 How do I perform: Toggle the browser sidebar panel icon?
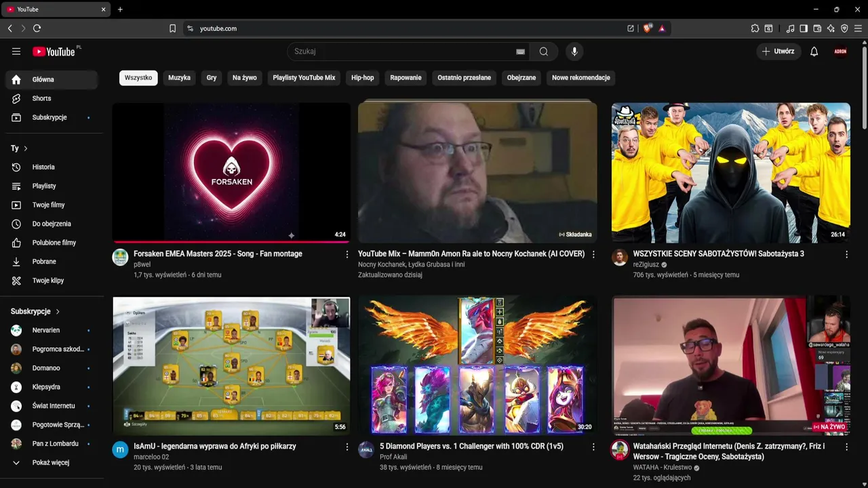point(804,28)
